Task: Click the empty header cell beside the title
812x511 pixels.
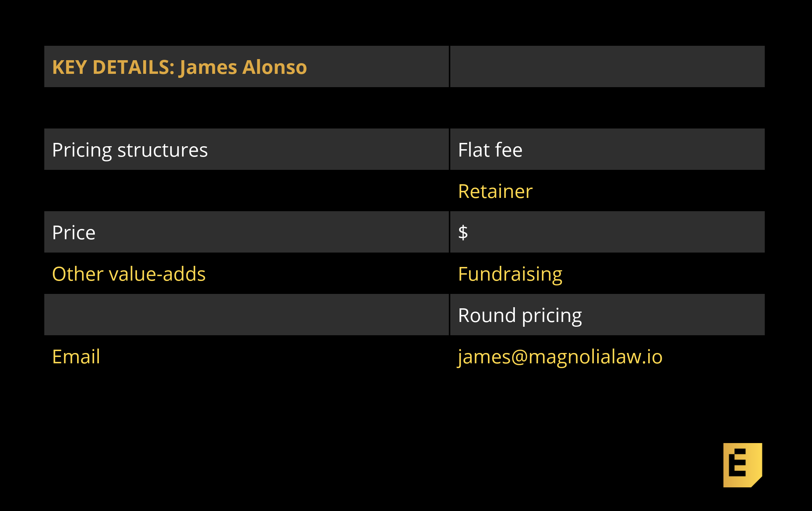Action: tap(607, 67)
